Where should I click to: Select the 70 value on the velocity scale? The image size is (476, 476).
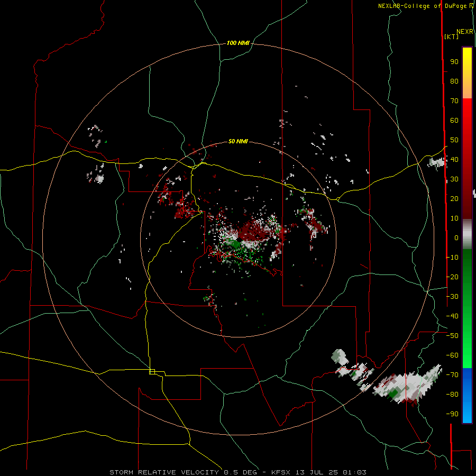[454, 101]
